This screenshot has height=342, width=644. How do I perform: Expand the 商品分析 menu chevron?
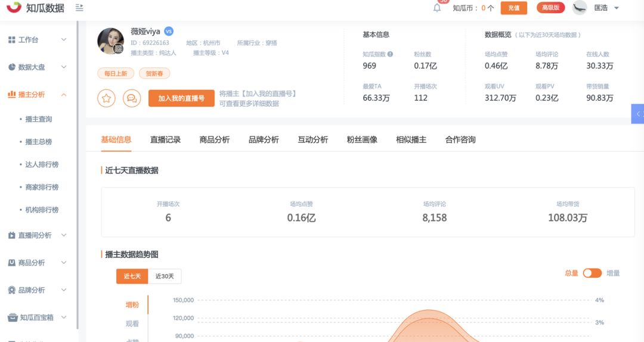tap(64, 263)
